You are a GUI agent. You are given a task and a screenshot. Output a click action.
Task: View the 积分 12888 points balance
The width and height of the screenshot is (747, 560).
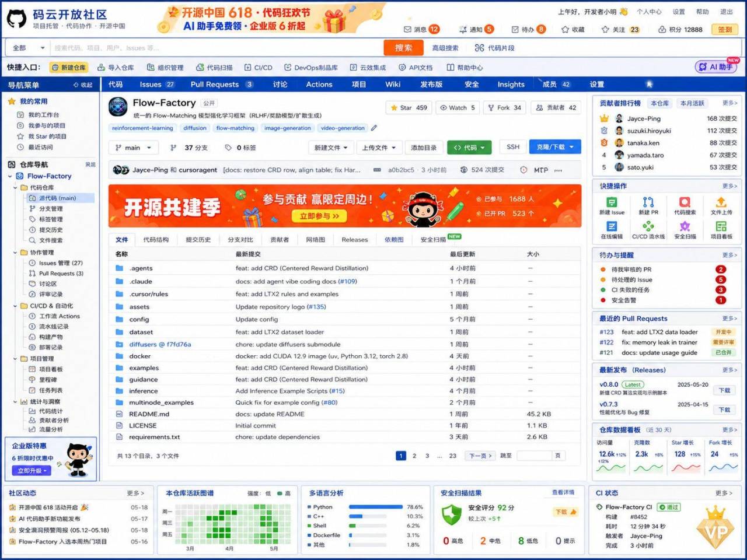point(680,29)
